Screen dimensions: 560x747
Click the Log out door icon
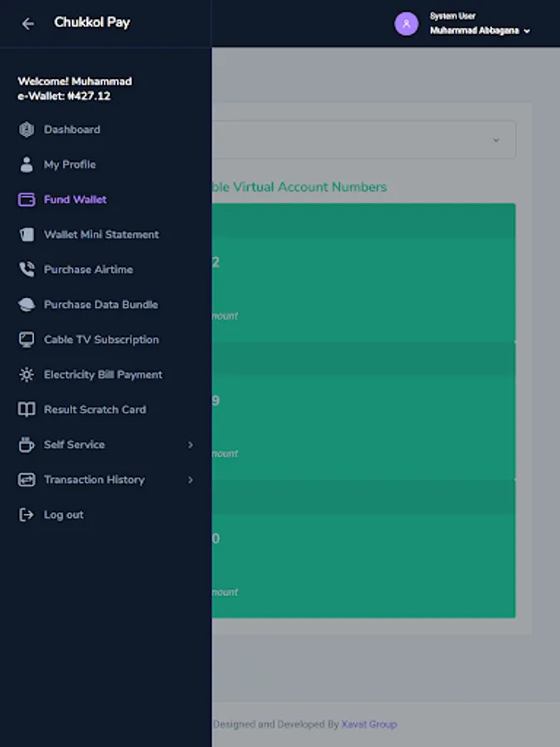tap(27, 515)
